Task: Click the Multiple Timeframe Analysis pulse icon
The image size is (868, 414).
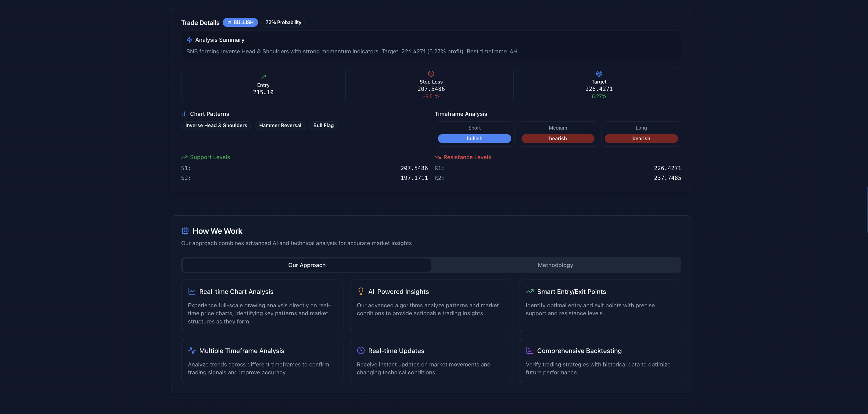Action: click(x=192, y=350)
